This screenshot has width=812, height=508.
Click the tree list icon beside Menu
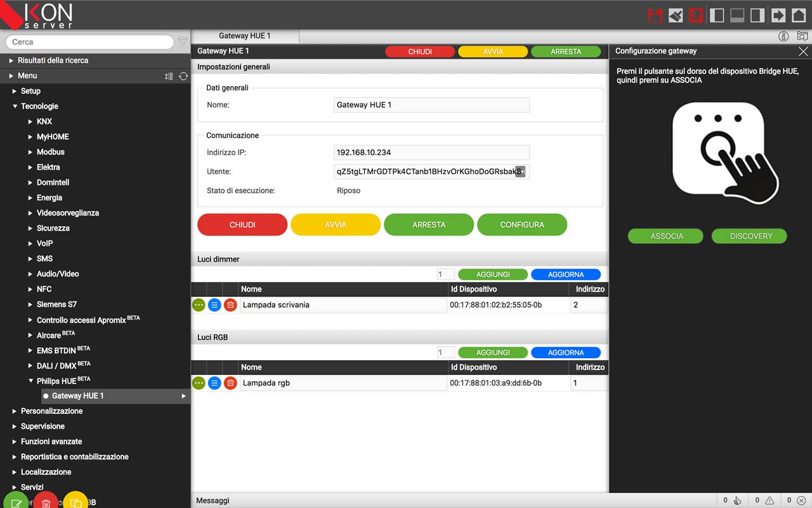pyautogui.click(x=169, y=76)
